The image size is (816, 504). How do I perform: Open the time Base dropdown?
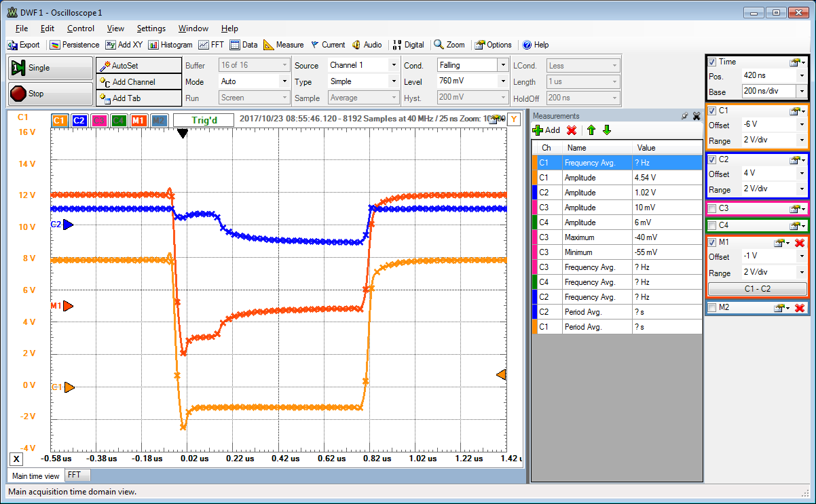(802, 92)
